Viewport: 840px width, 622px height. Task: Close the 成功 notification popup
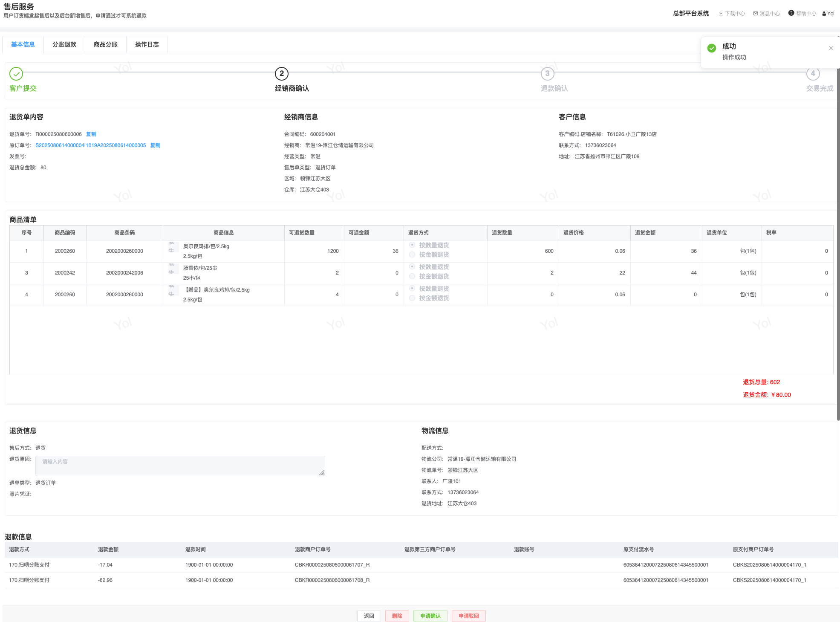click(x=831, y=48)
